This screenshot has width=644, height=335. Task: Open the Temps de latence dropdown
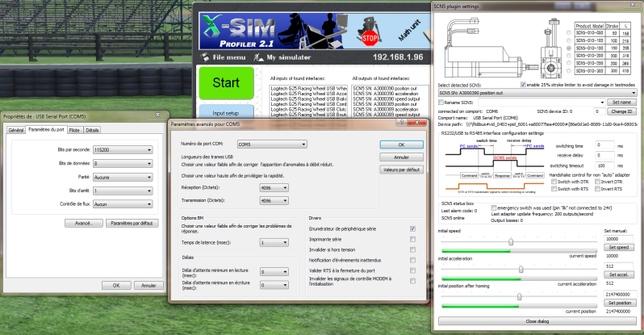coord(274,242)
